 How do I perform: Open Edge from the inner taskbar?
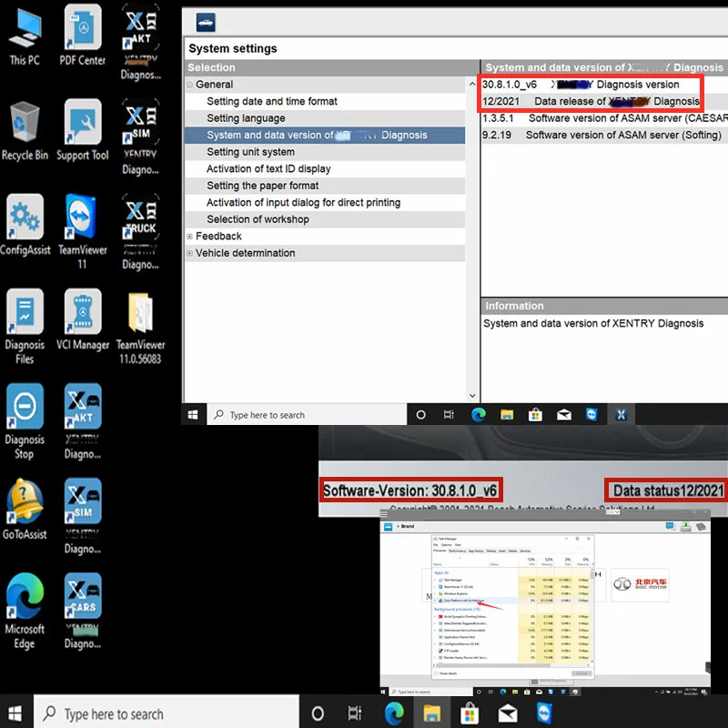point(479,415)
